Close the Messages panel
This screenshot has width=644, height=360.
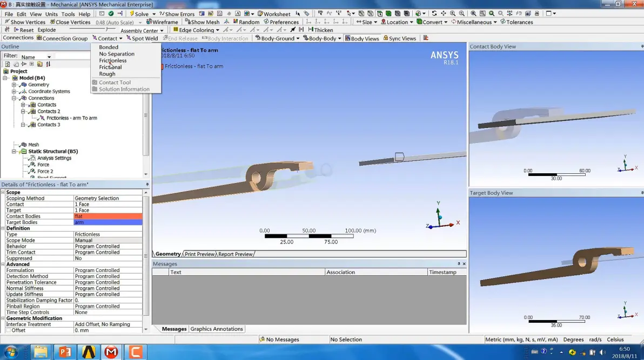(464, 263)
